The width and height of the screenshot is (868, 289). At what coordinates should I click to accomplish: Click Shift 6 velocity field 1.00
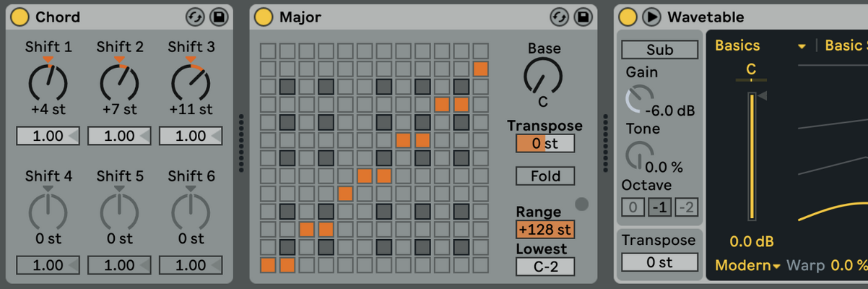(x=191, y=265)
